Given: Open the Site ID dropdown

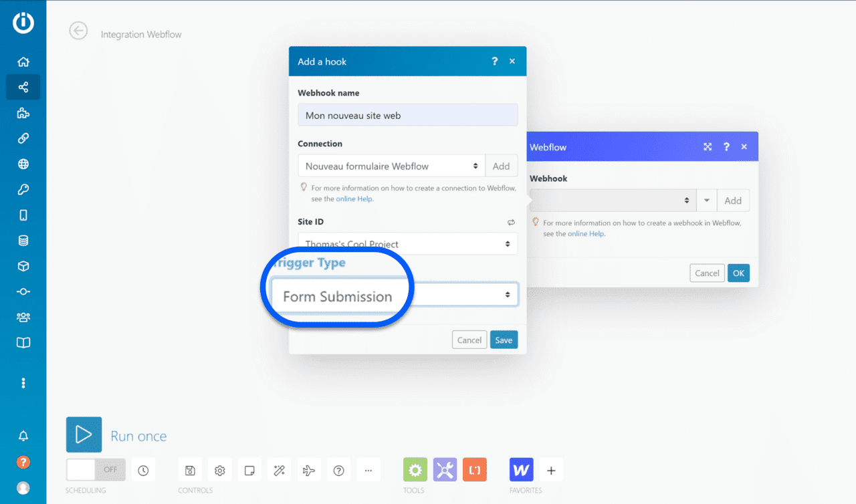Looking at the screenshot, I should 408,243.
